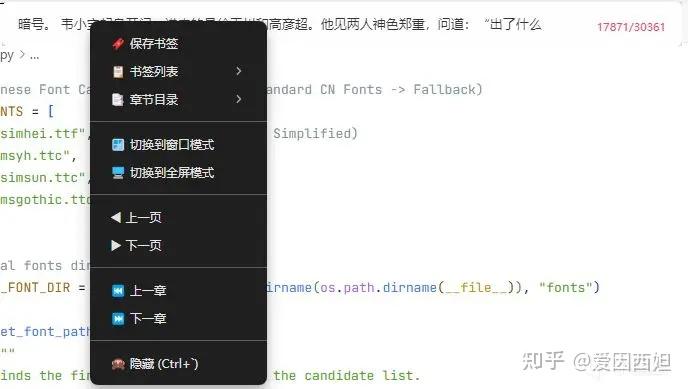Select 隐藏 (Ctrl+`) menu entry
Image resolution: width=688 pixels, height=389 pixels.
[178, 364]
